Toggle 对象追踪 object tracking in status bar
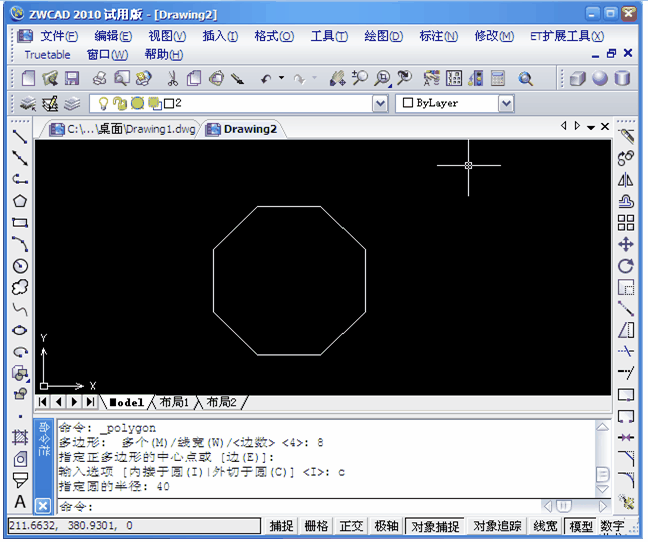648x542 pixels. (x=497, y=525)
